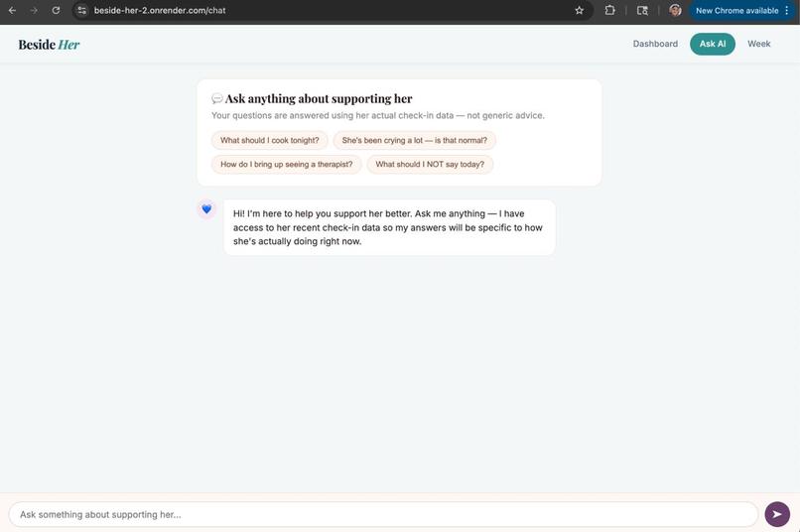This screenshot has width=800, height=532.
Task: Open Chrome three-dot menu
Action: 787,10
